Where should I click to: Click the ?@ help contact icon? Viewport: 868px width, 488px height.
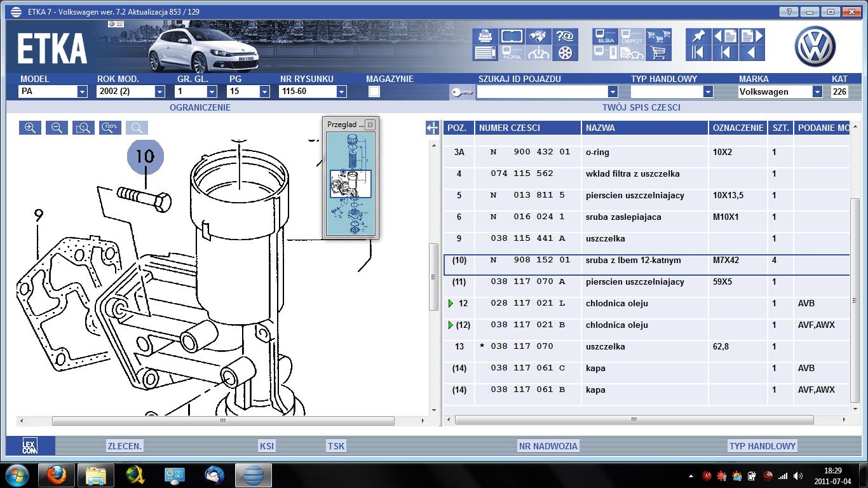coord(565,36)
